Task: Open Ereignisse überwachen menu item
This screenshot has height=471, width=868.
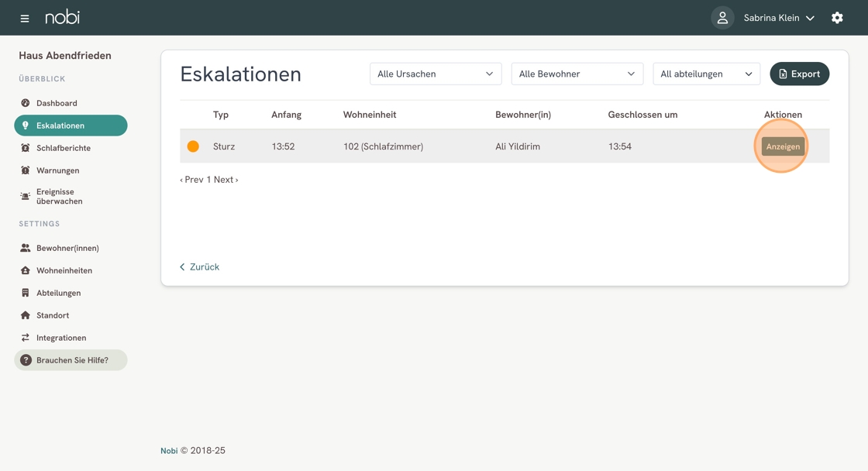Action: [x=59, y=197]
